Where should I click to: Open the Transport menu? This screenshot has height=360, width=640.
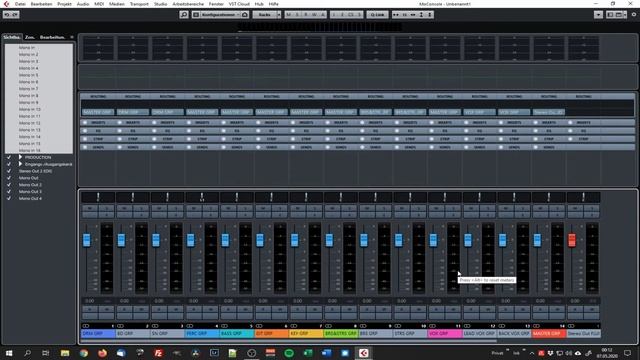coord(139,4)
